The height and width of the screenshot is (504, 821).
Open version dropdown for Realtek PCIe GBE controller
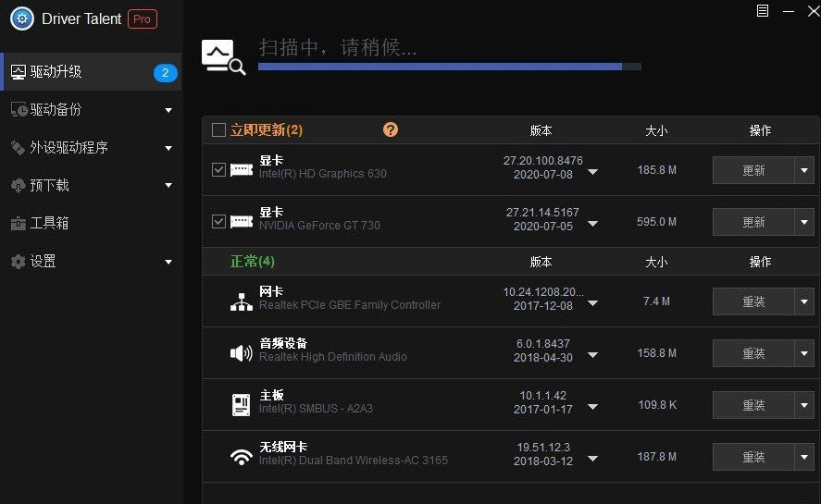tap(592, 303)
